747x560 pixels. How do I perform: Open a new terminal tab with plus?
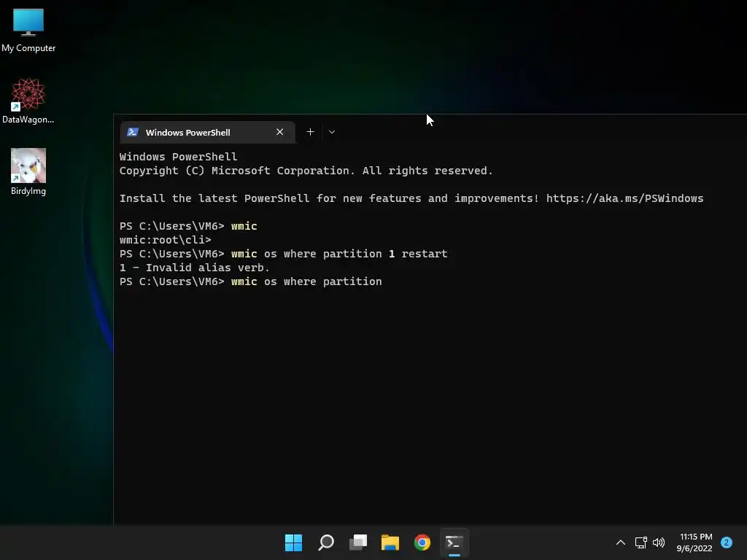point(310,132)
